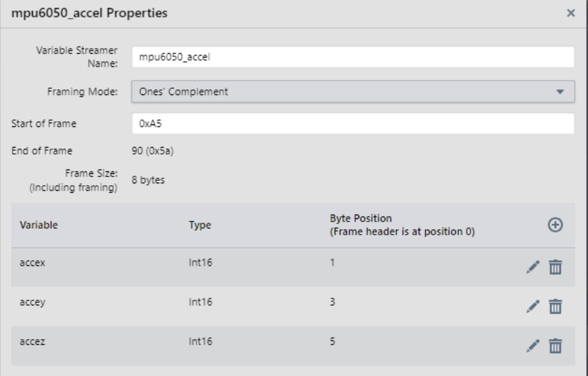Click the Int16 type cell for accey

click(200, 302)
